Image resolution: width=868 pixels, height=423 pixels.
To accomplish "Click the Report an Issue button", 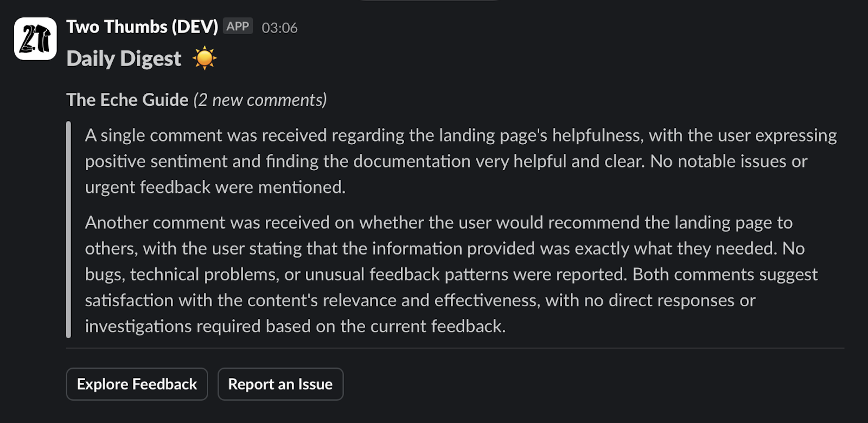I will pos(280,384).
